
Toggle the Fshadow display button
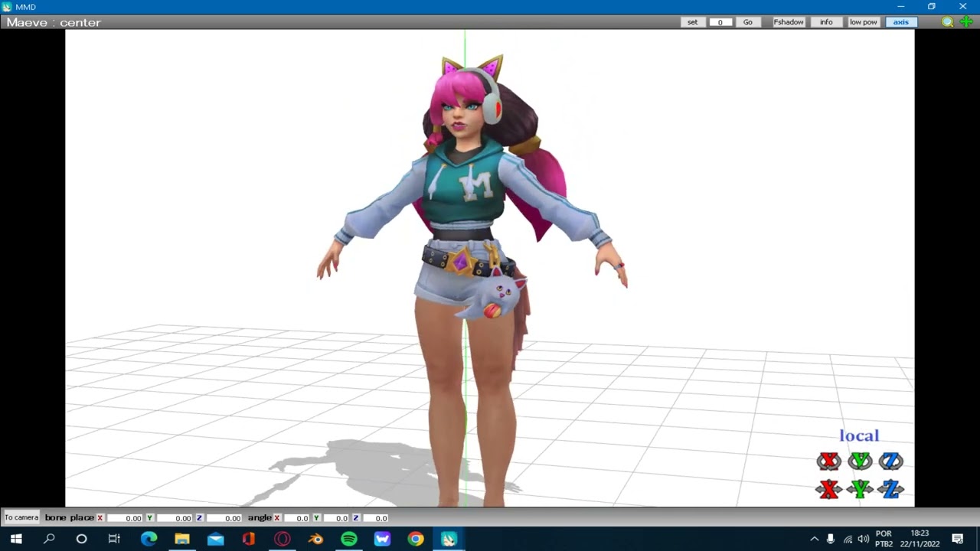coord(788,22)
